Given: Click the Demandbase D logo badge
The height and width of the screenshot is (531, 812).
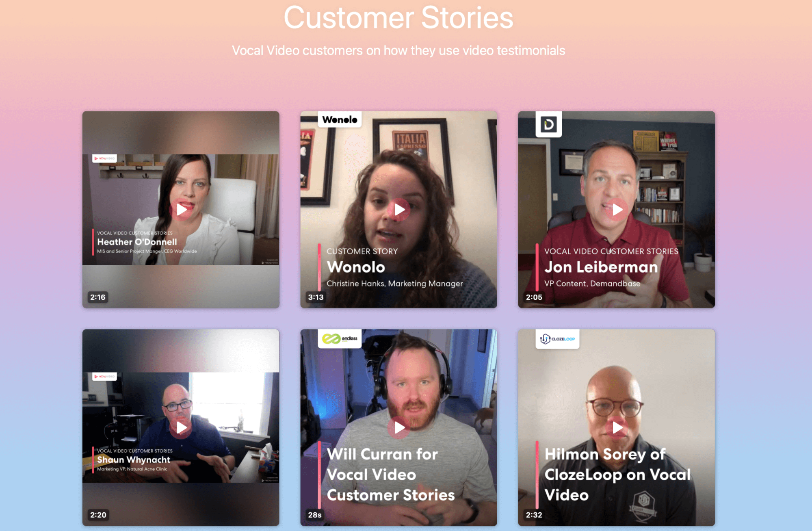Looking at the screenshot, I should [549, 124].
